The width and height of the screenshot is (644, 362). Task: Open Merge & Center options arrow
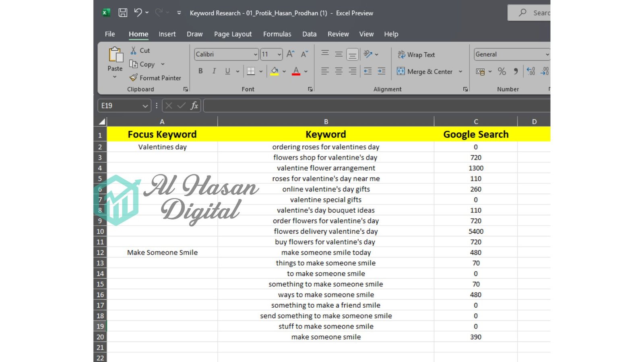(x=460, y=72)
